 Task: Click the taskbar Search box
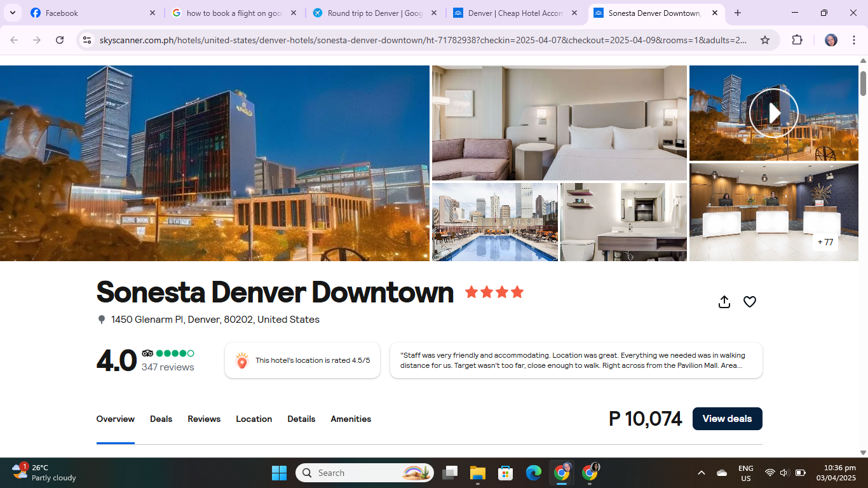[x=365, y=473]
